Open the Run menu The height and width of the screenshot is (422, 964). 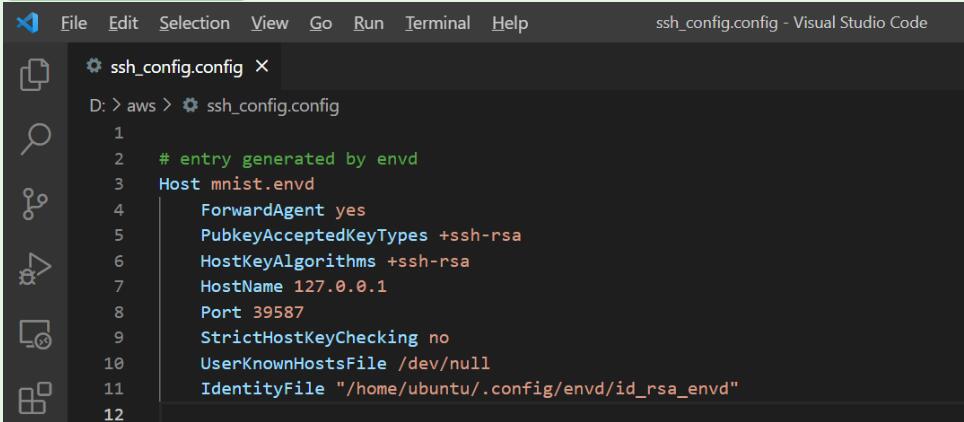[368, 23]
